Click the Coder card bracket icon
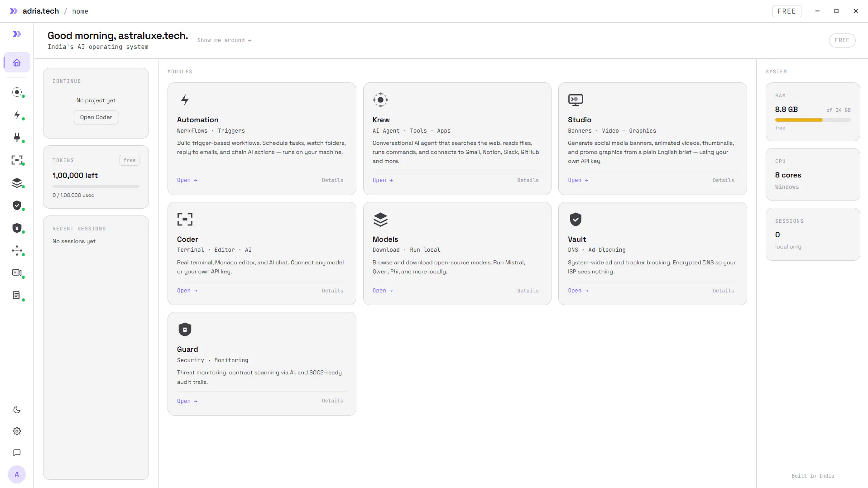Screen dimensions: 868x488 [185, 220]
